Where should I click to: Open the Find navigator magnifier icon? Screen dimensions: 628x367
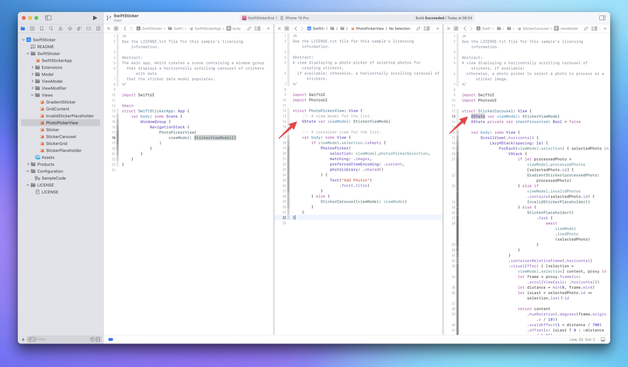pyautogui.click(x=51, y=28)
